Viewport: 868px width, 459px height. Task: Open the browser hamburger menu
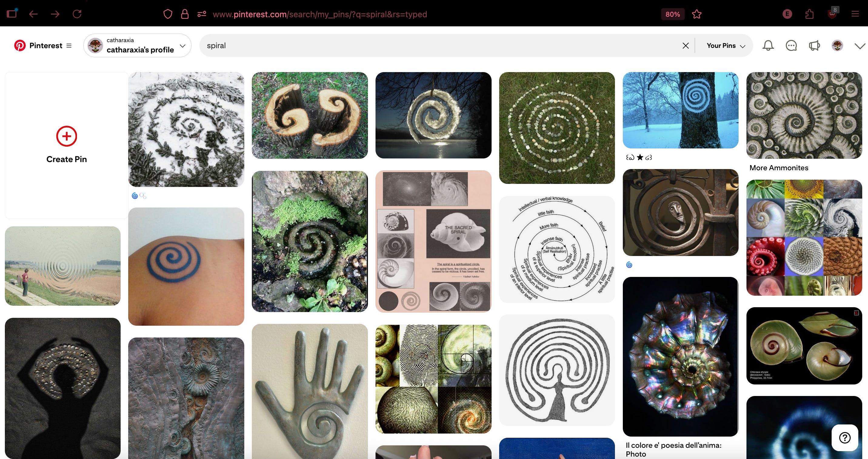(855, 14)
